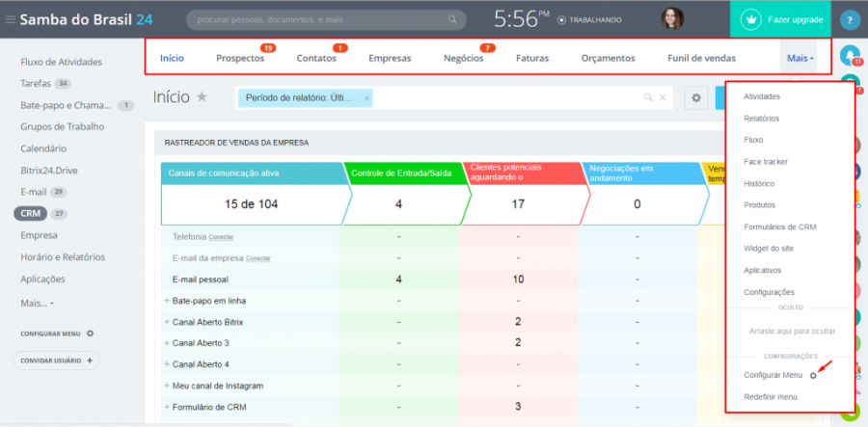Open Grupos de Trabalho in sidebar
This screenshot has height=427, width=868.
click(x=62, y=126)
